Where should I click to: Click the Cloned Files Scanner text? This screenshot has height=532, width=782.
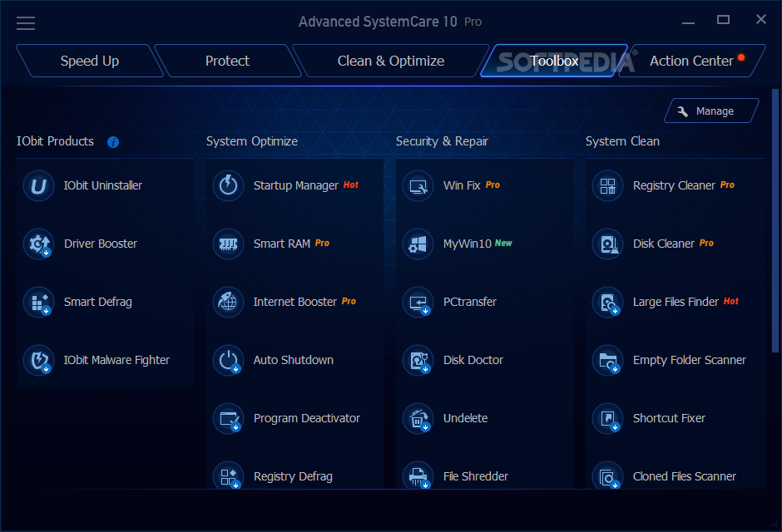[684, 476]
